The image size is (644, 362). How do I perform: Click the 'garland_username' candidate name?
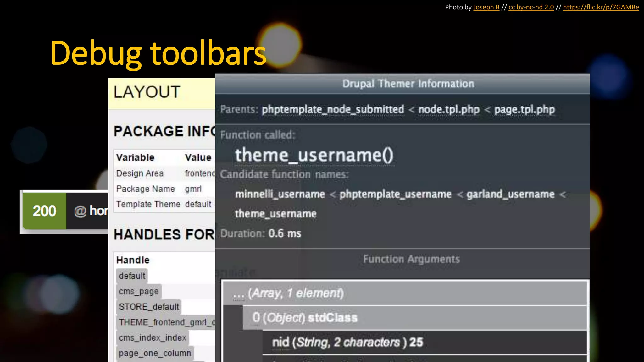[x=510, y=194]
